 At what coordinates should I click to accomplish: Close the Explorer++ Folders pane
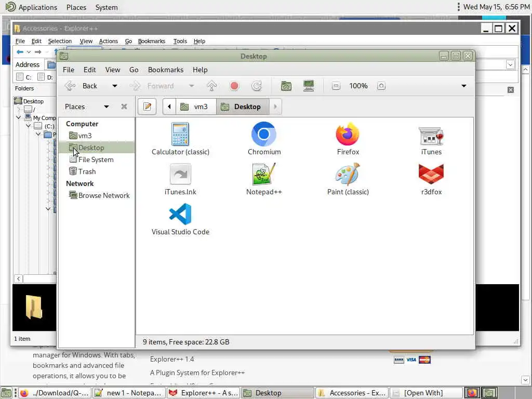510,90
